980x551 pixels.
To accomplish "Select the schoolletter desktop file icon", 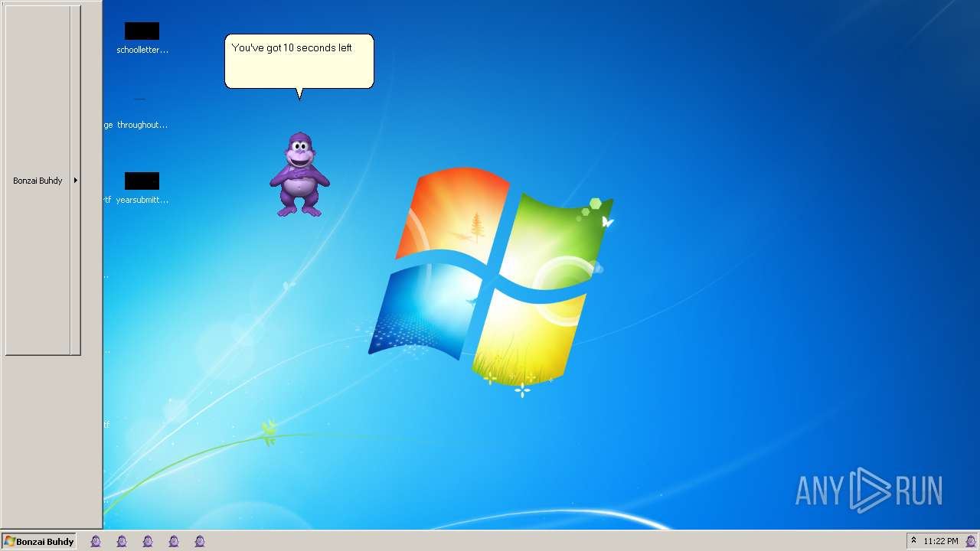I will click(142, 38).
